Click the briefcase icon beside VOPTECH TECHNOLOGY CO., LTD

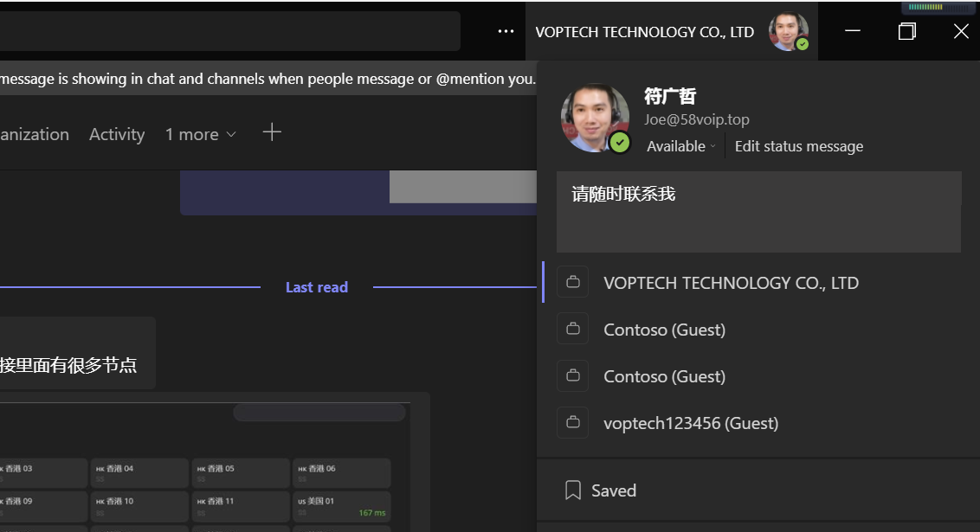572,281
